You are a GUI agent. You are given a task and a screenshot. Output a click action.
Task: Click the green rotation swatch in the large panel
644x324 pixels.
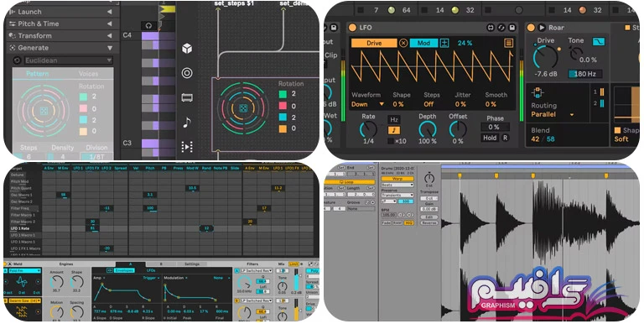click(283, 94)
